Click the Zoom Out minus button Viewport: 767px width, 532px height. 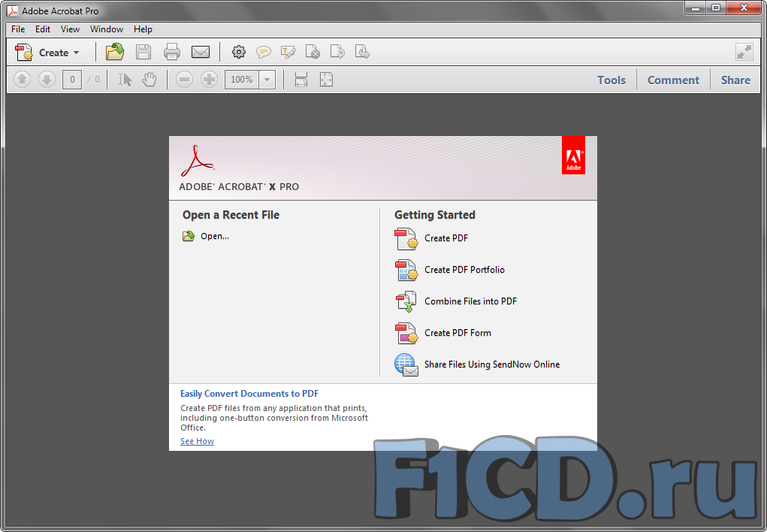(184, 80)
